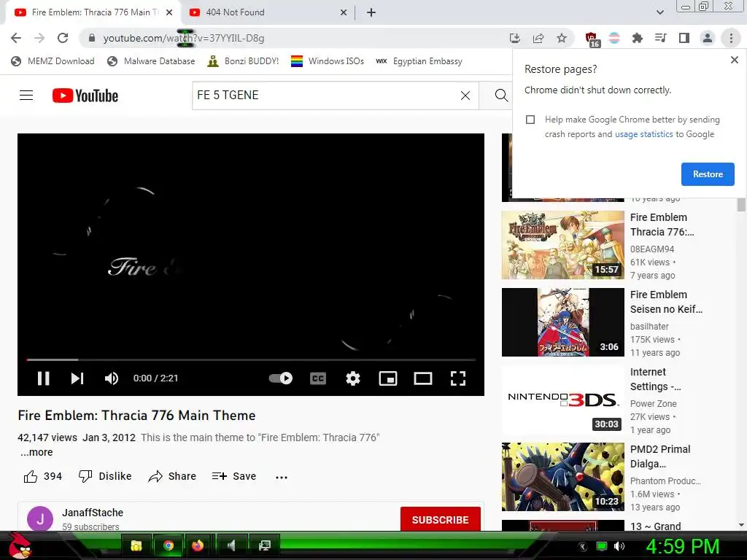Image resolution: width=747 pixels, height=560 pixels.
Task: Skip to the next video
Action: click(x=77, y=378)
